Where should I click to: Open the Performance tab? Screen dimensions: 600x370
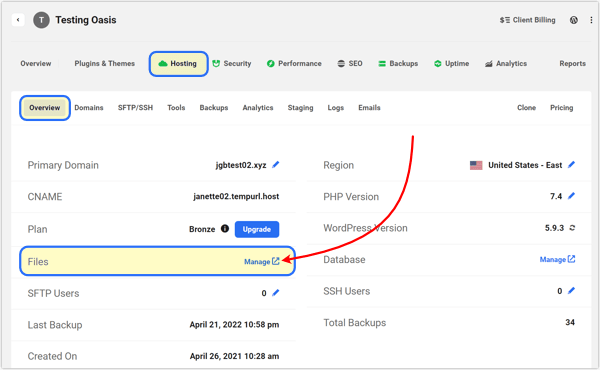(294, 64)
